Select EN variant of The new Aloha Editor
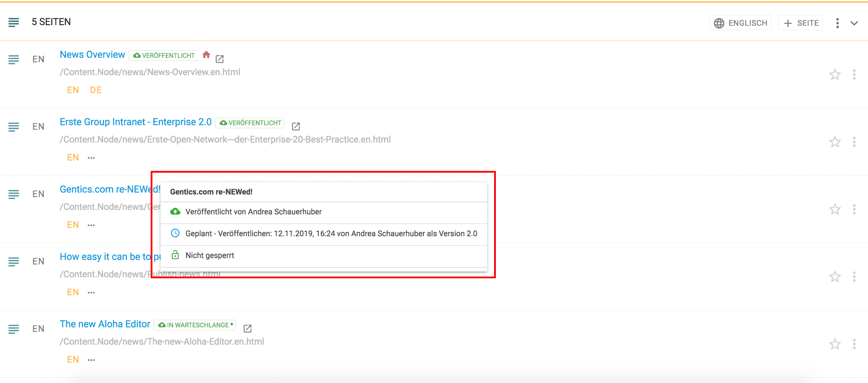Viewport: 868px width, 383px height. coord(73,360)
